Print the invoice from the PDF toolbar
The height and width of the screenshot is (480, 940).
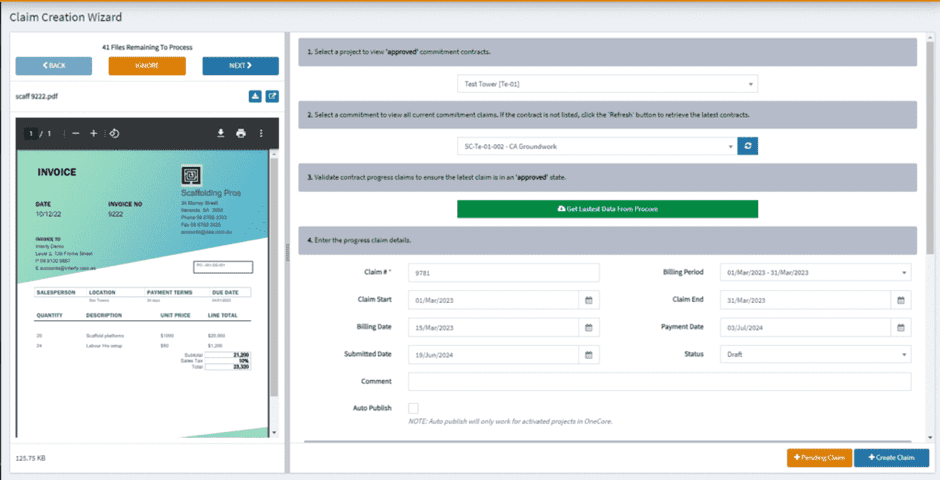point(241,133)
